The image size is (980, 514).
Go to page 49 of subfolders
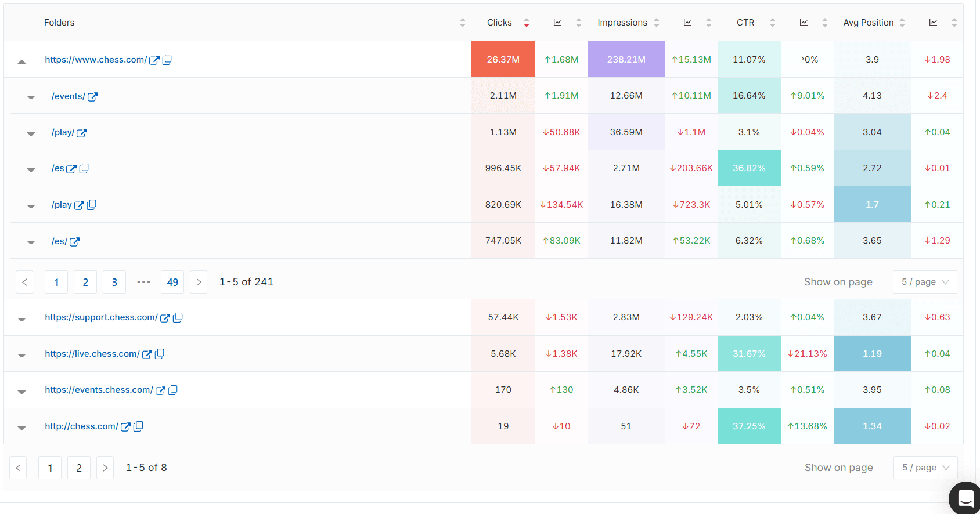172,282
